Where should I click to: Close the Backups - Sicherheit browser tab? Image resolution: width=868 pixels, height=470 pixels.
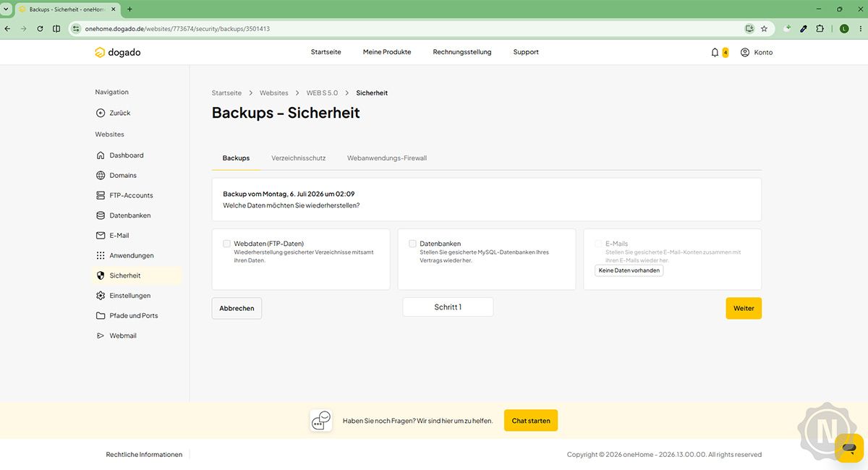click(113, 9)
